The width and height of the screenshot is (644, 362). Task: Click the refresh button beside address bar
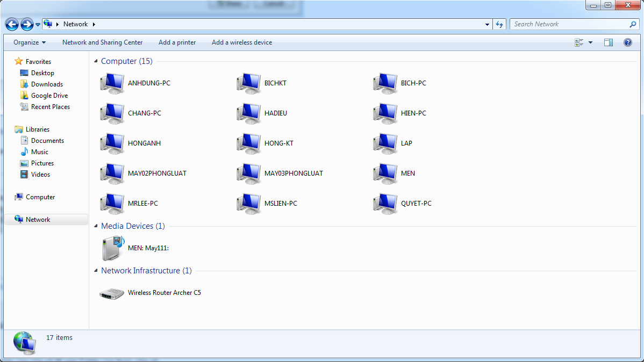tap(499, 24)
